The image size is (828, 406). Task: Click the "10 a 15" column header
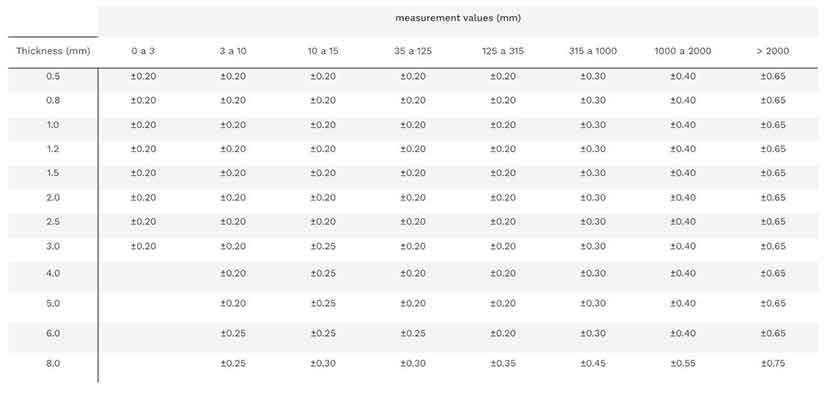tap(323, 51)
